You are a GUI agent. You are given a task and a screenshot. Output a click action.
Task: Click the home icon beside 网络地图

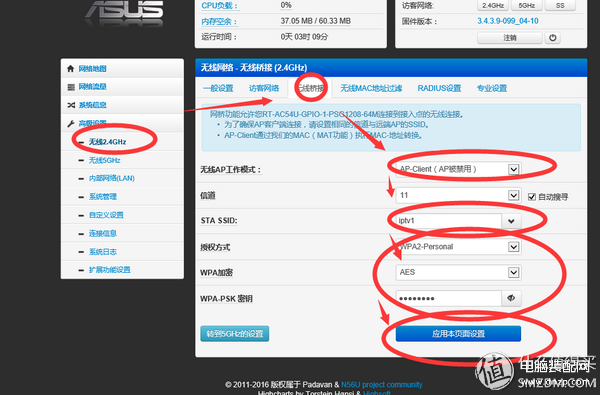tap(70, 69)
